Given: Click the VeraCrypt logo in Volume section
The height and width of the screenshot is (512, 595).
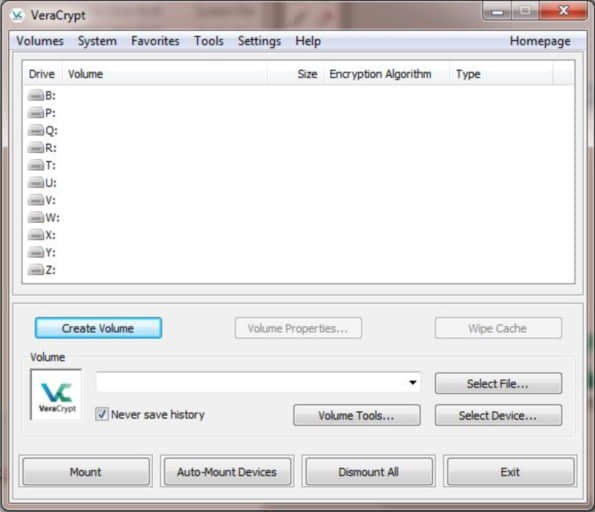Looking at the screenshot, I should coord(56,395).
